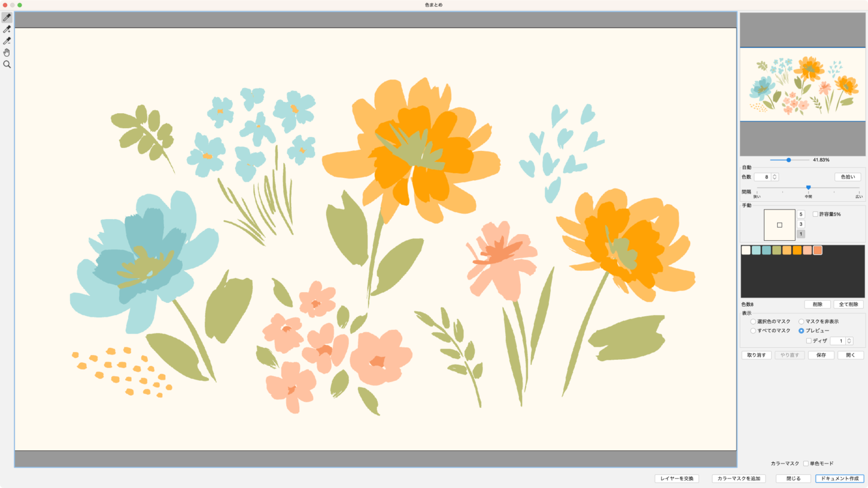Viewport: 868px width, 488px height.
Task: Select the add-color eyedropper (plus) tool
Action: pos(7,29)
